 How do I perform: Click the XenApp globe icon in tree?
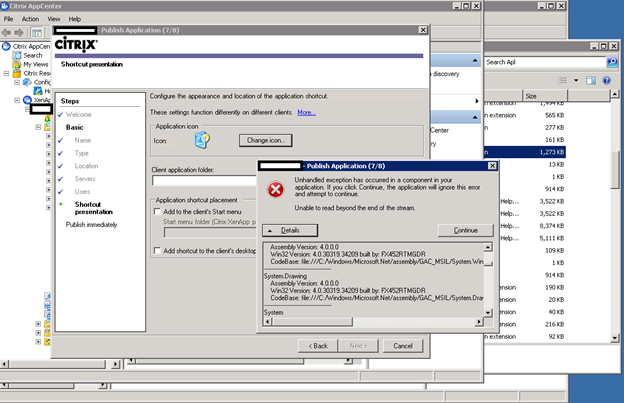pos(27,100)
